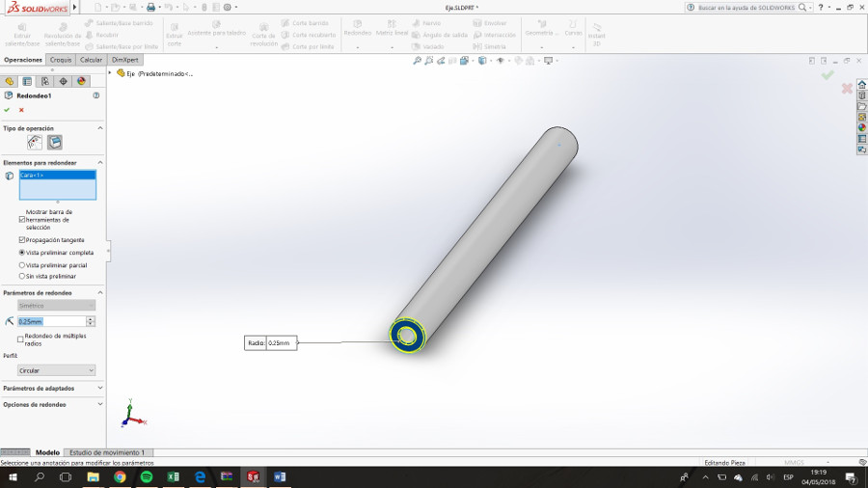
Task: Toggle Propagación tangente checkbox
Action: [x=22, y=239]
